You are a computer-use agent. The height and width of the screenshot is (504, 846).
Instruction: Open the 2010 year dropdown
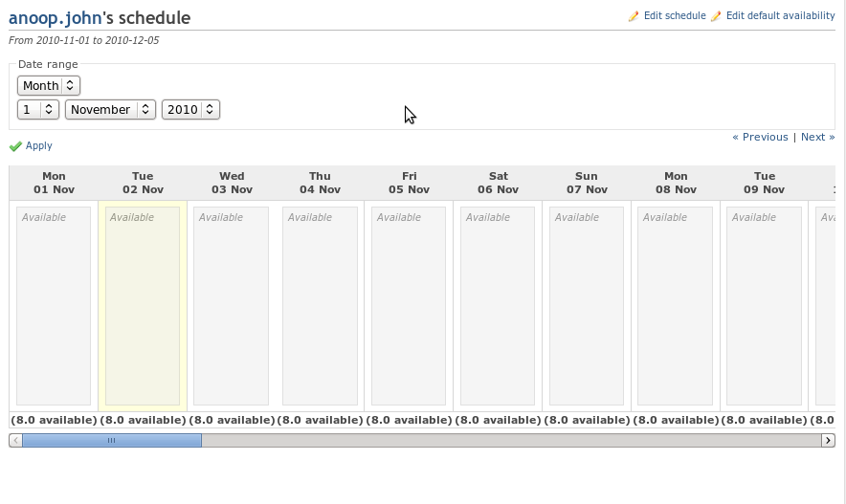click(190, 109)
